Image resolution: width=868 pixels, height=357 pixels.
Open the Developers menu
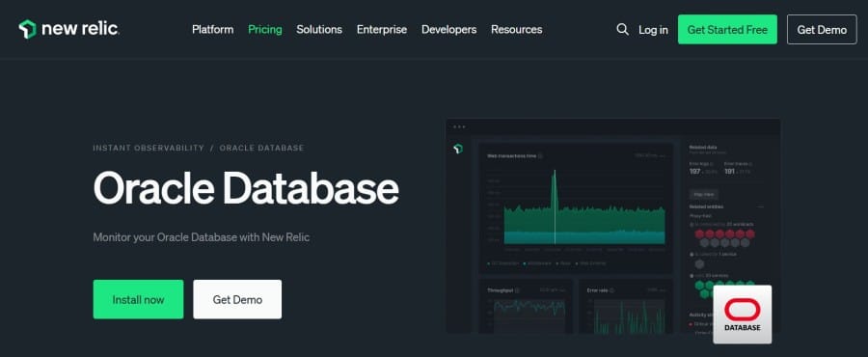point(448,29)
